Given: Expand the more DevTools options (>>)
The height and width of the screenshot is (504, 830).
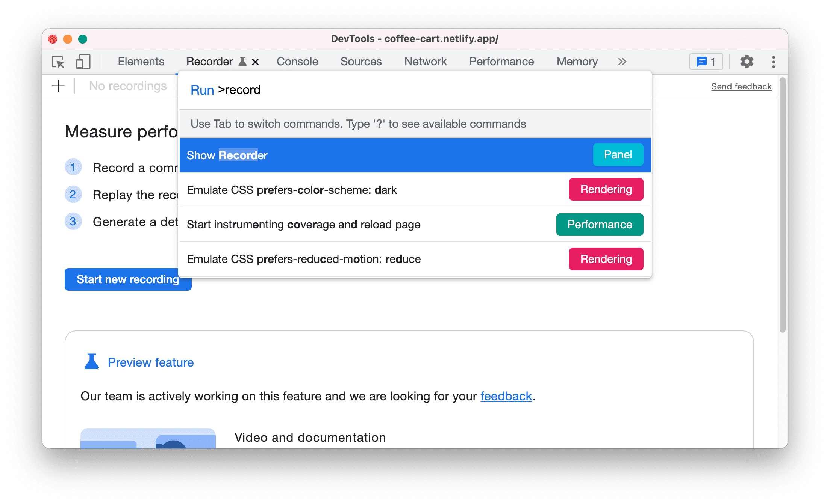Looking at the screenshot, I should 622,61.
